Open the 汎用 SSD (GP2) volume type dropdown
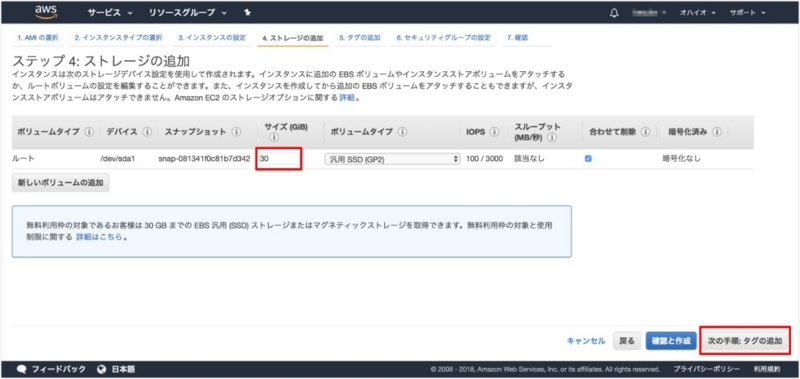Screen dimensions: 800x379 coord(392,159)
